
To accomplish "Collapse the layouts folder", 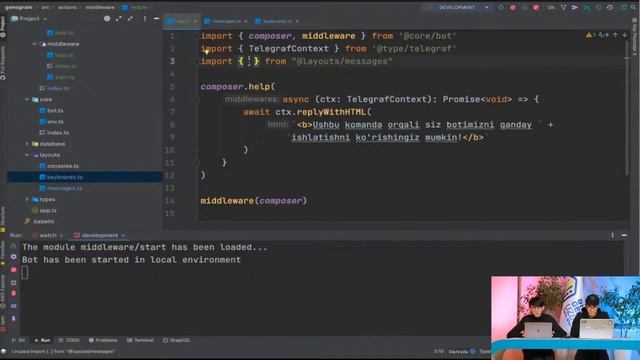I will pos(27,155).
